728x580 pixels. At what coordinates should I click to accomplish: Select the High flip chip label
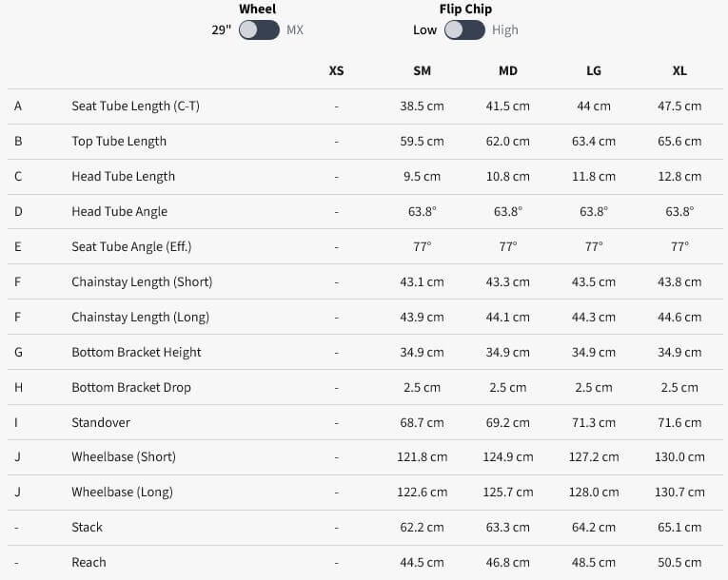coord(505,29)
